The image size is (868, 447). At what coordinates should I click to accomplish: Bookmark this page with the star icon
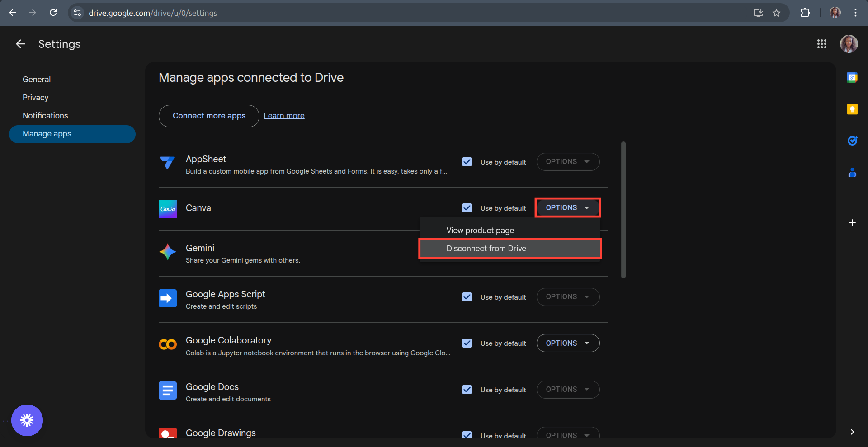click(776, 13)
